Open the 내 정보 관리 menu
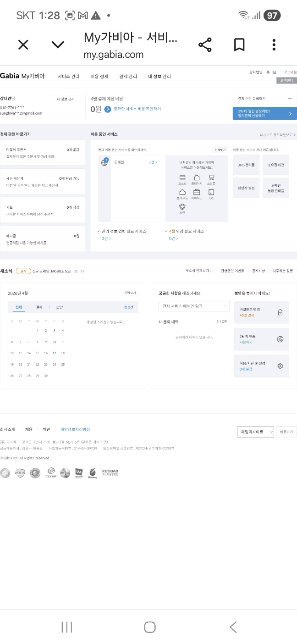Viewport: 297px width, 644px height. pos(159,77)
